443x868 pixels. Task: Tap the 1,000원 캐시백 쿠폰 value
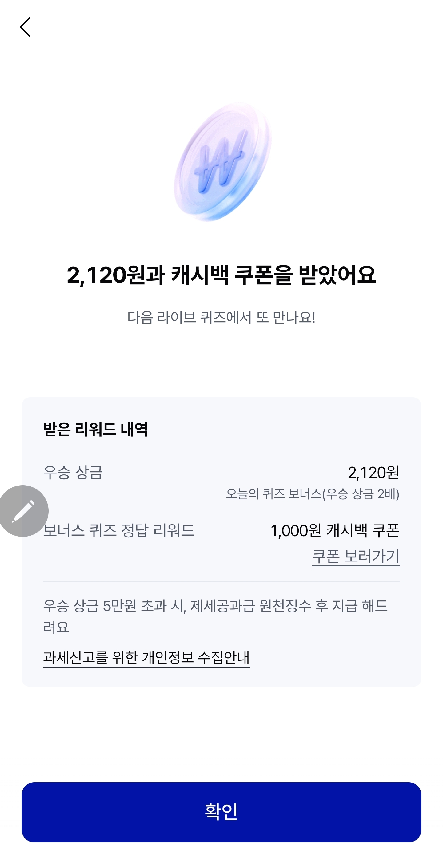pos(335,531)
